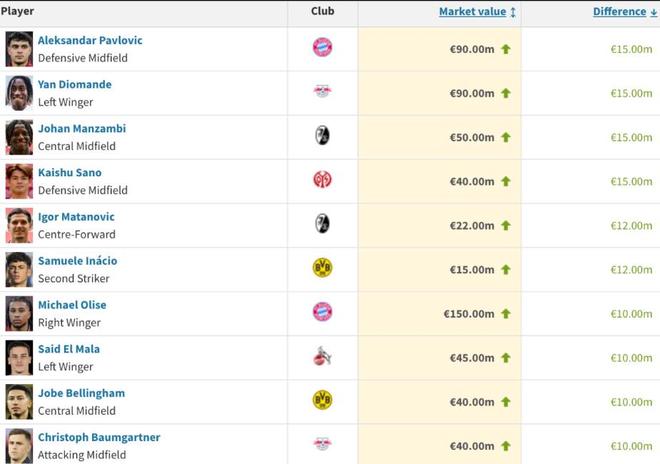Click Mainz 05 crest next to Kaishu Sano
Viewport: 660px width, 464px height.
point(322,179)
